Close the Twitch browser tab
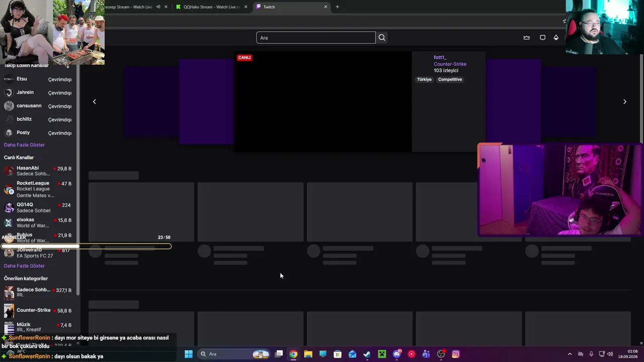Screen dimensions: 644x362 [326, 7]
